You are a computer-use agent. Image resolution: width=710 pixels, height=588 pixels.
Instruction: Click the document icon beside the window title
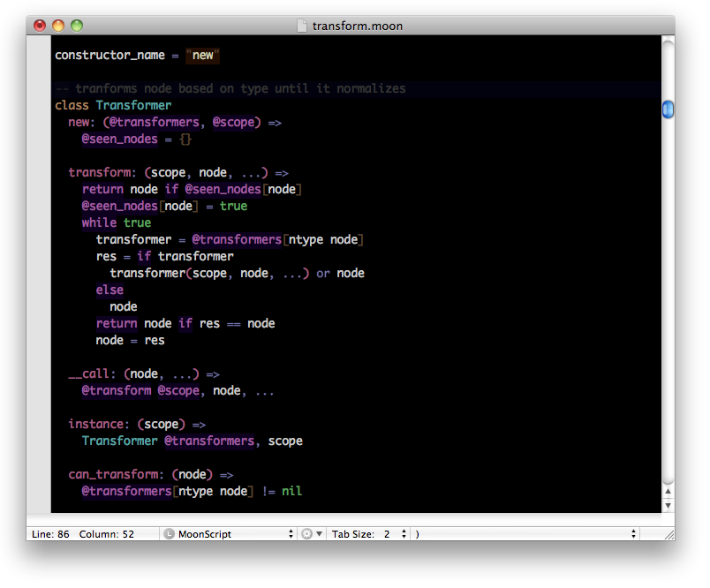coord(303,26)
